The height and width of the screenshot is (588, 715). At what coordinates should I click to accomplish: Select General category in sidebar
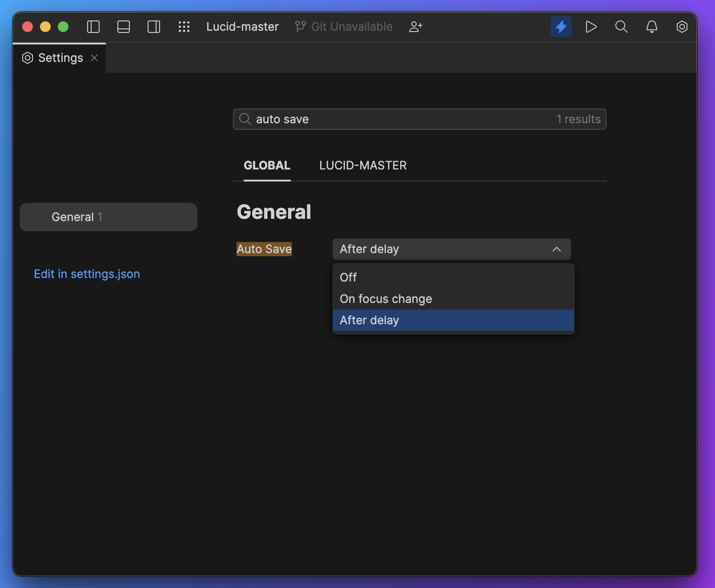pos(108,217)
